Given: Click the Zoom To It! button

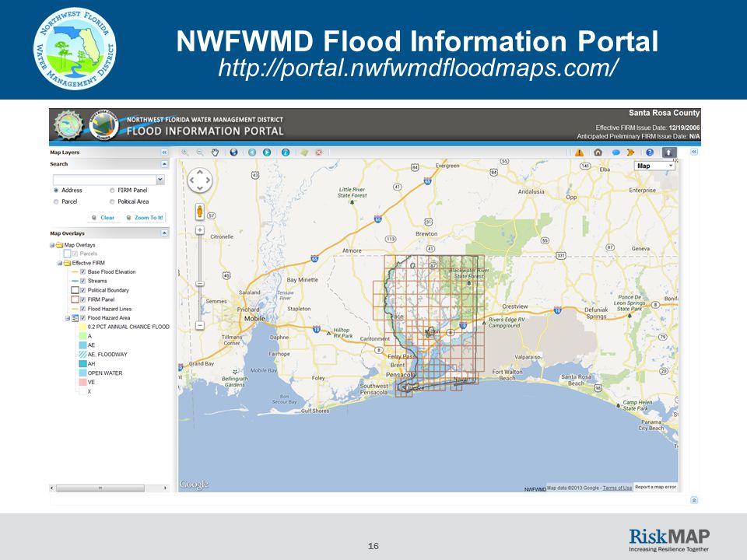Looking at the screenshot, I should 145,218.
